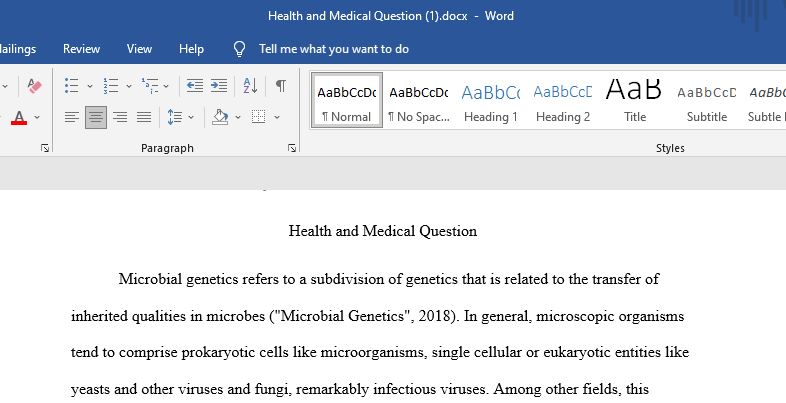Open font color dropdown arrow
The image size is (786, 403).
pyautogui.click(x=37, y=117)
